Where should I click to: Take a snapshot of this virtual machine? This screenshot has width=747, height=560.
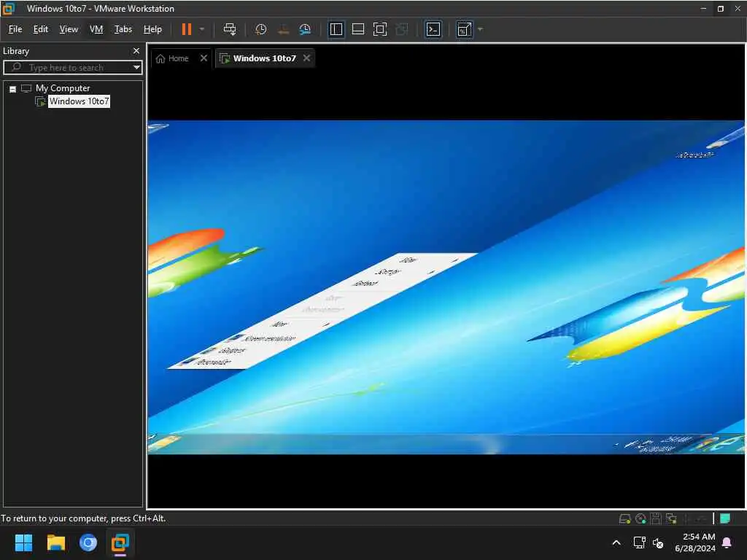[260, 29]
